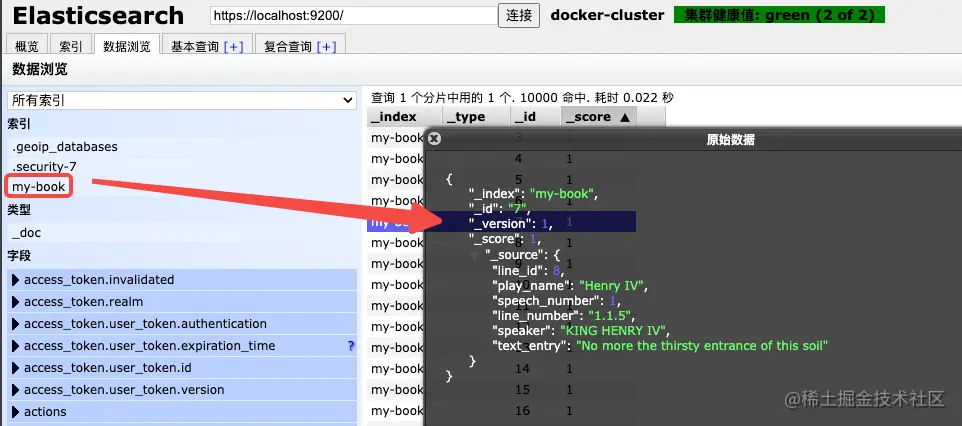Sort results by _id column header
Image resolution: width=962 pixels, height=426 pixels.
click(536, 117)
